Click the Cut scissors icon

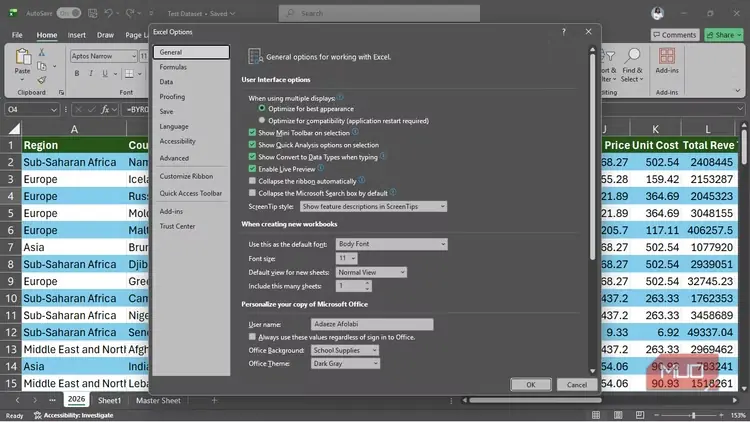coord(42,52)
